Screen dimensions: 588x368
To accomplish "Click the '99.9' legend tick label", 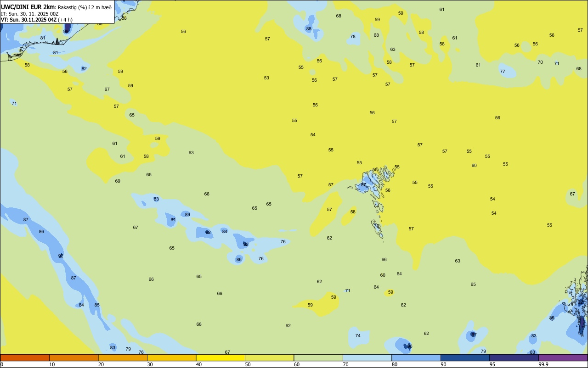I will point(543,364).
